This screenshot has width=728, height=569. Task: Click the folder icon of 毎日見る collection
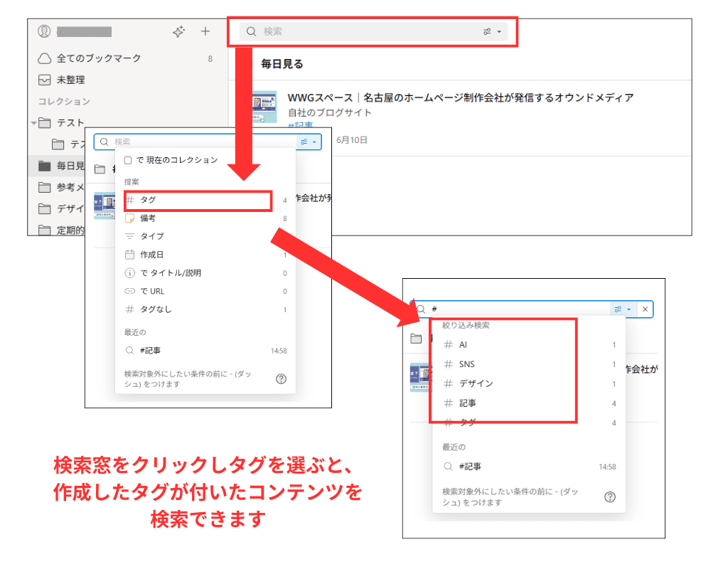point(44,166)
